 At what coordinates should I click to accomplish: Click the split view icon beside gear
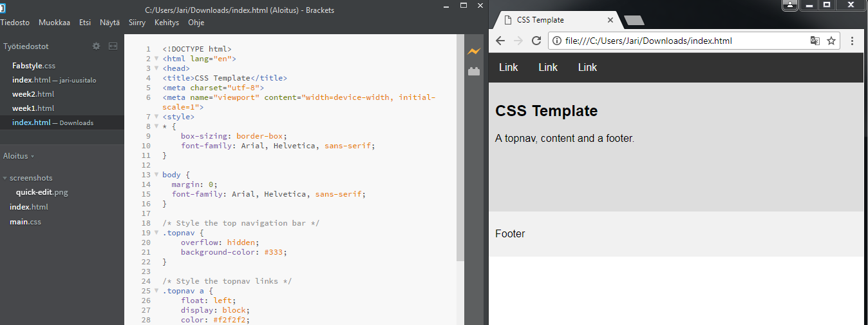click(113, 46)
